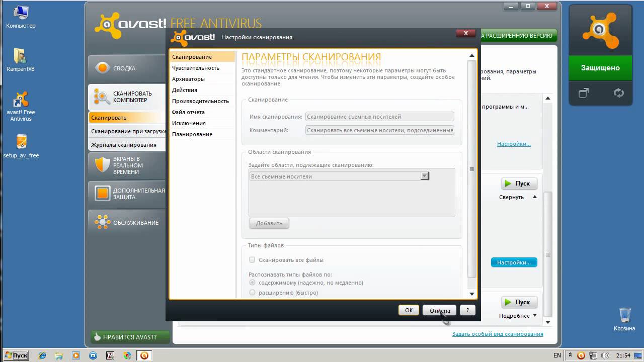The image size is (644, 362).
Task: Click the Добавить button
Action: [x=269, y=223]
